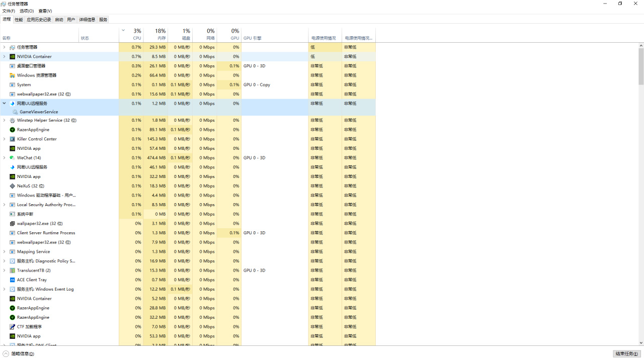Click the 任务管理器 process row icon
Screen dimensions: 644x362
click(13, 47)
